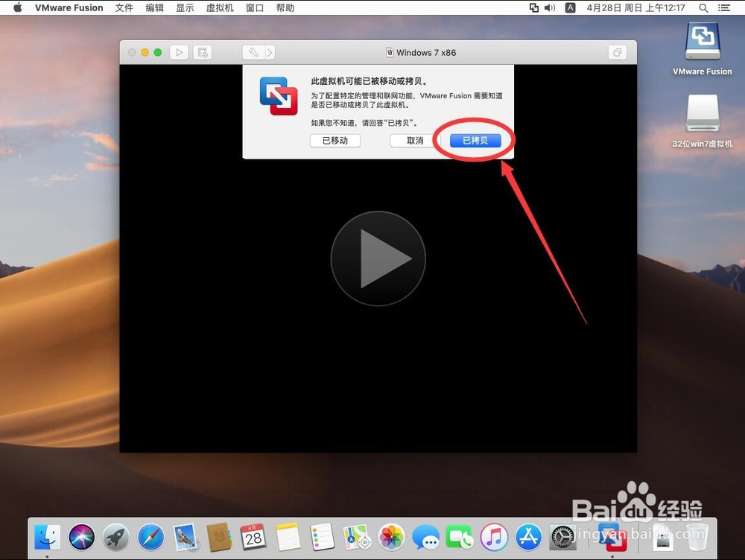The height and width of the screenshot is (560, 745).
Task: Open the Snapshots icon in VMware toolbar
Action: click(x=202, y=52)
